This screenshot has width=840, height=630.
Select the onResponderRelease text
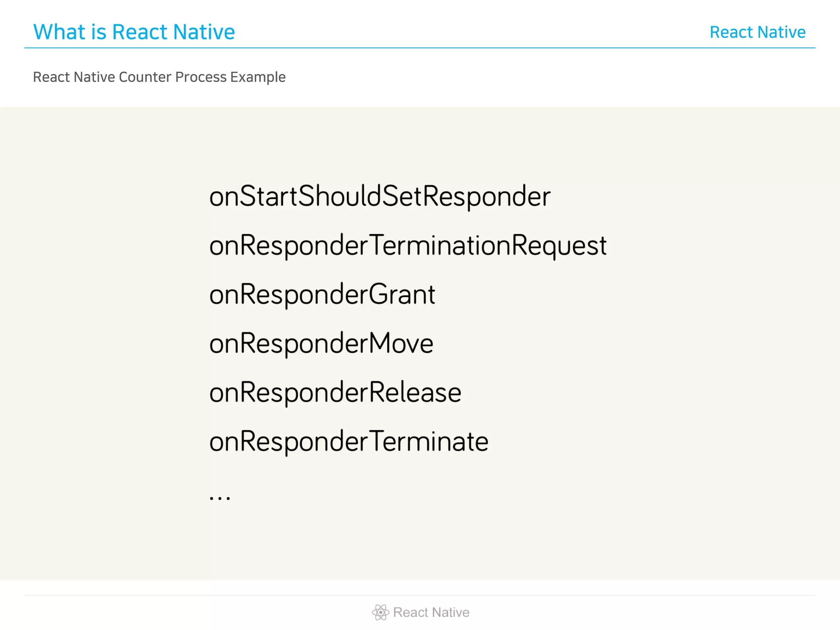pyautogui.click(x=335, y=393)
